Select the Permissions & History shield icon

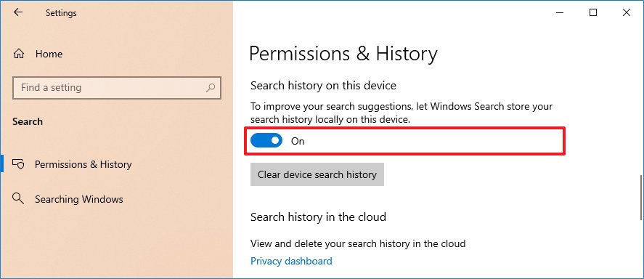coord(19,164)
